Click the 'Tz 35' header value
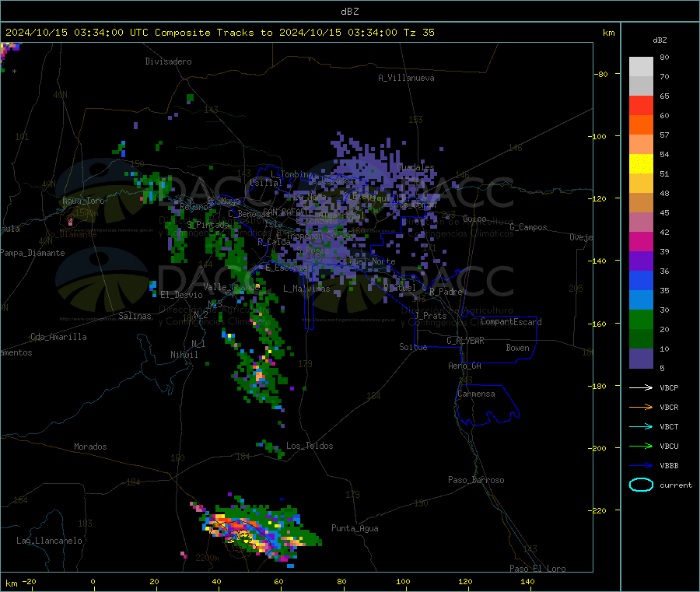This screenshot has height=592, width=700. pos(418,33)
